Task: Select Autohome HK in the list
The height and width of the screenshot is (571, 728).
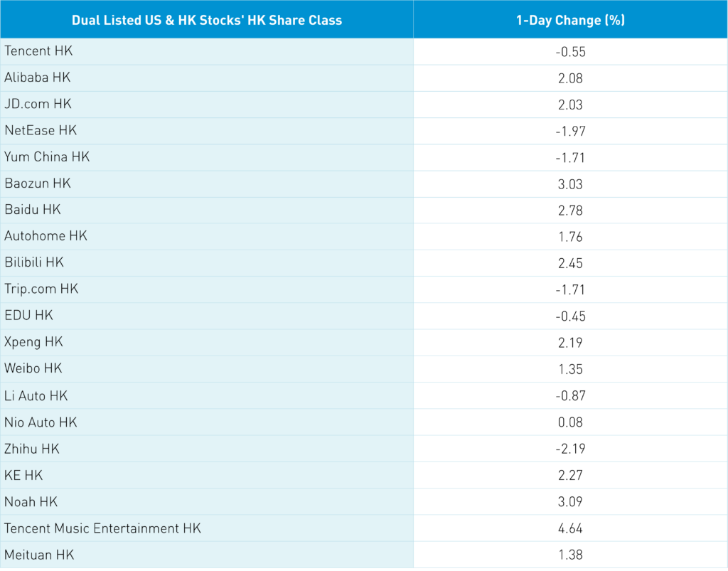Action: click(45, 236)
